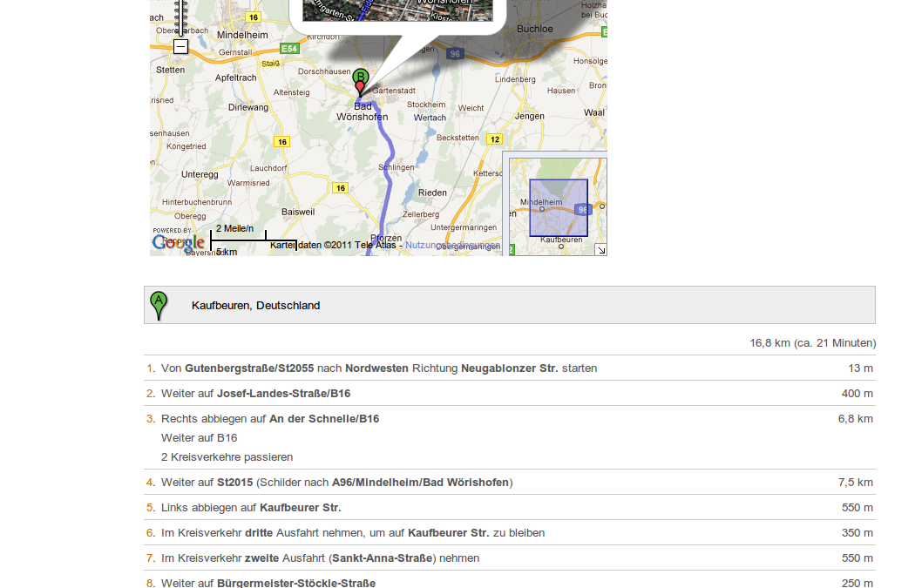Click the Waal town label
Viewport: 915px width, 588px height.
click(x=594, y=112)
